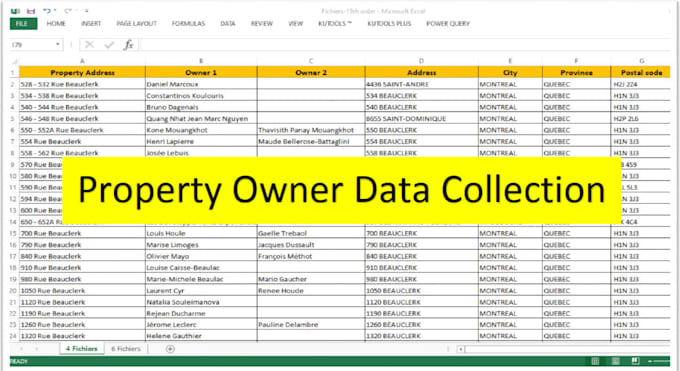The height and width of the screenshot is (371, 680).
Task: Select row 1 header number
Action: tap(13, 73)
